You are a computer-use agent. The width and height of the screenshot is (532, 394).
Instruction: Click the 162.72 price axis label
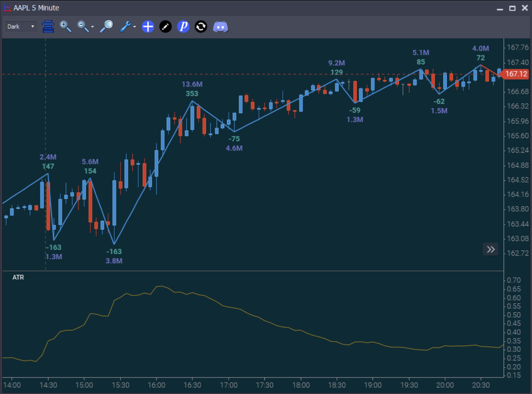[518, 253]
